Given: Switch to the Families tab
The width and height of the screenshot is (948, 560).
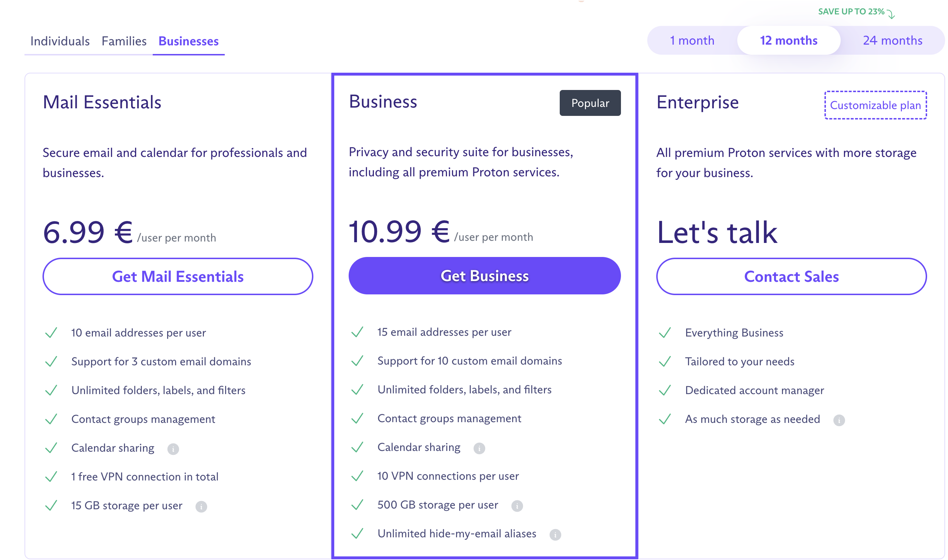Looking at the screenshot, I should pyautogui.click(x=124, y=41).
